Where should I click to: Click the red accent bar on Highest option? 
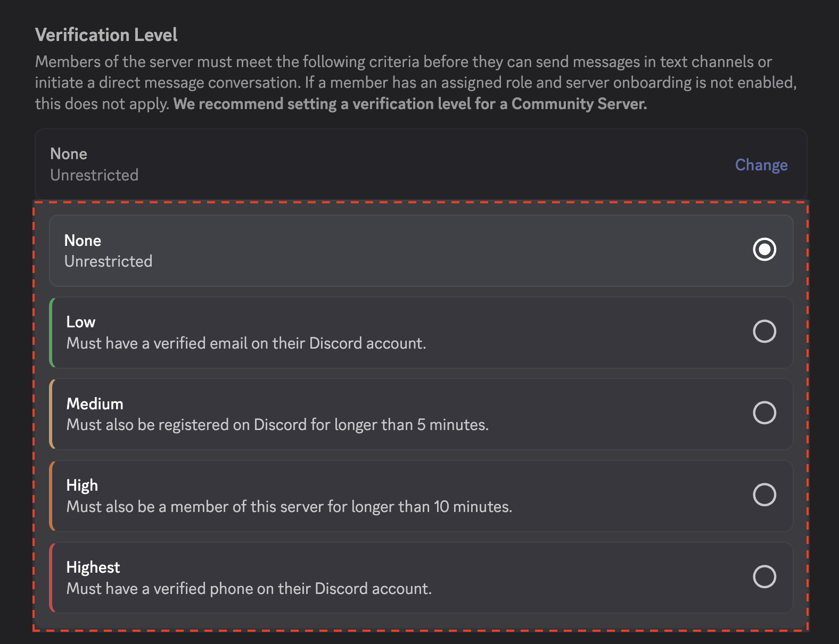pos(52,577)
